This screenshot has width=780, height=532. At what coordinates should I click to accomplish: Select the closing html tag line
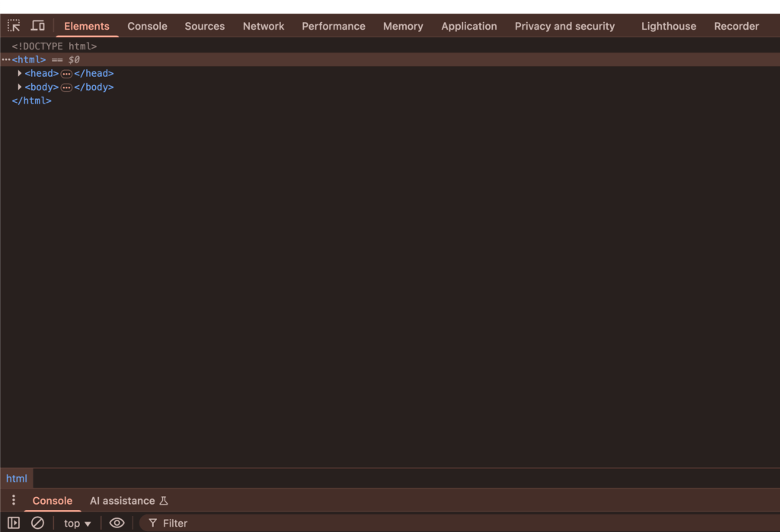32,100
